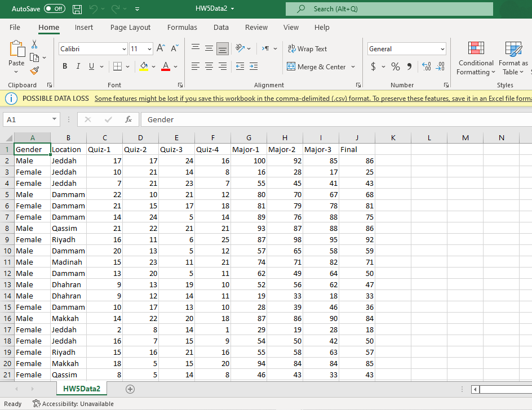The height and width of the screenshot is (410, 532).
Task: Apply Top Align to the cell
Action: pos(196,48)
